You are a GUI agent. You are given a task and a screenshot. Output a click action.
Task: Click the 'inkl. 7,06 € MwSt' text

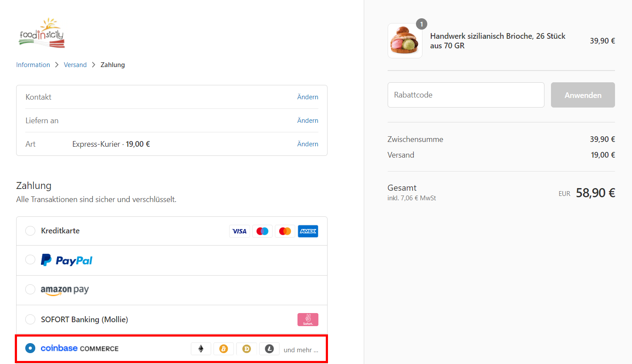(412, 198)
